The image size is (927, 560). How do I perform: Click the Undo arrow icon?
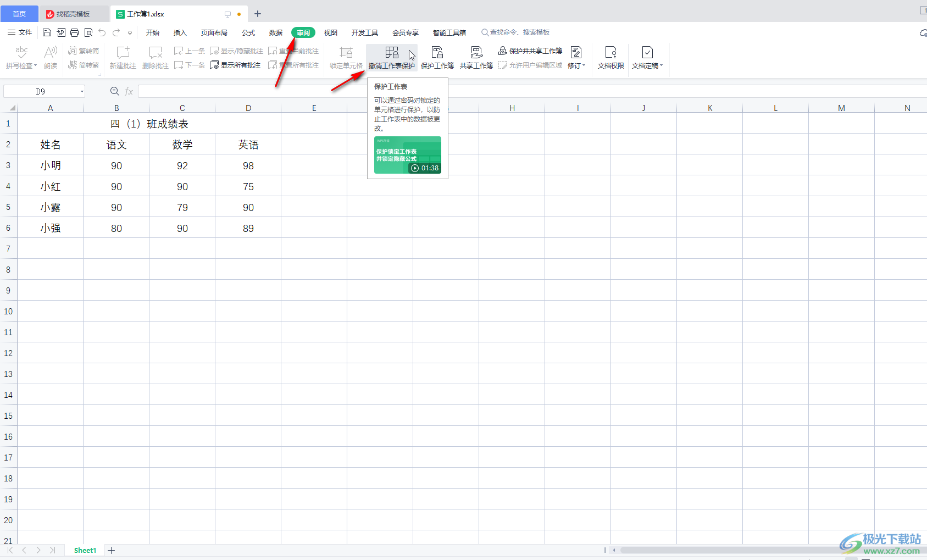[102, 32]
